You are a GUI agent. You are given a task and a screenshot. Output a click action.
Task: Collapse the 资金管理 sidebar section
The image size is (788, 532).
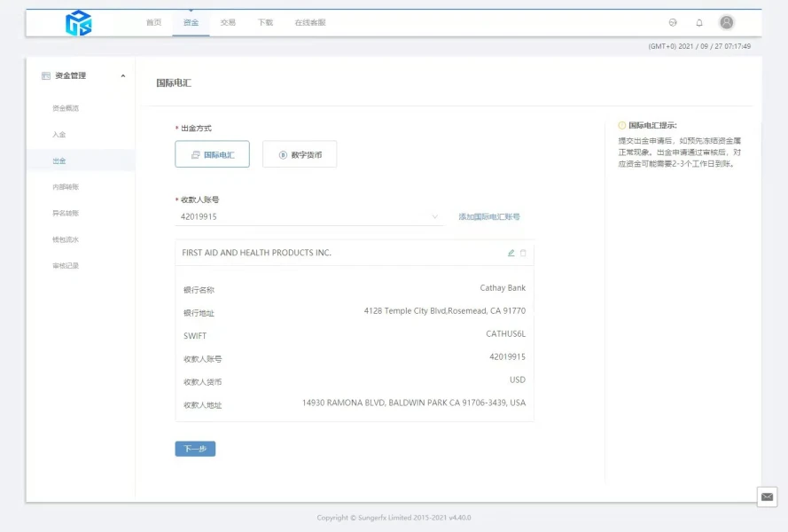click(x=123, y=76)
